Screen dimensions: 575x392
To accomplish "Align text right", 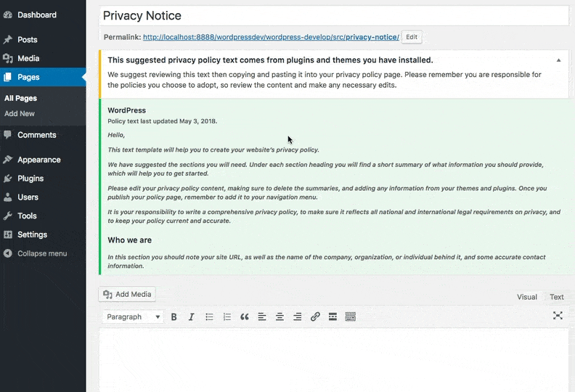I will point(298,317).
